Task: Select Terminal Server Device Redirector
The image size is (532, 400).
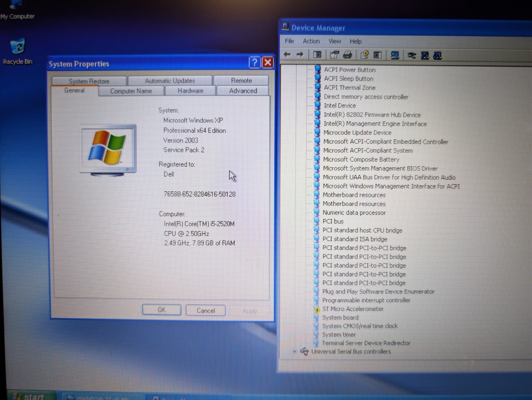Action: point(366,343)
